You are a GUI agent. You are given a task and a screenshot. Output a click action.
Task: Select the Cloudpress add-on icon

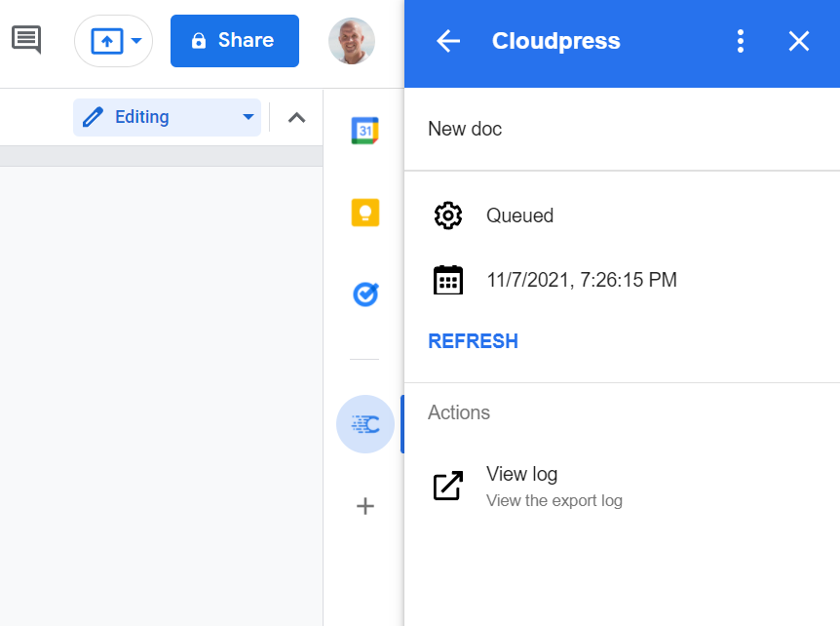365,424
